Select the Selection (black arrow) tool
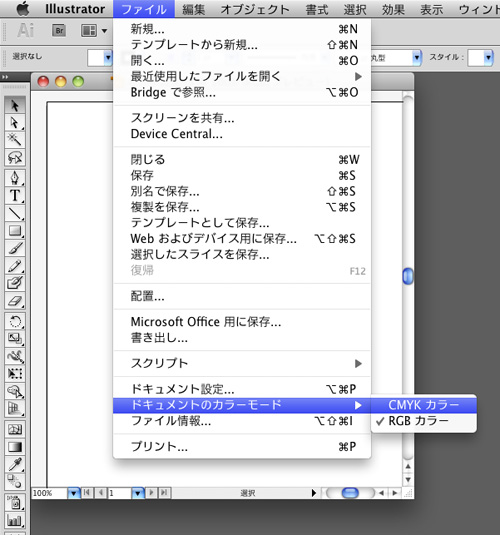Image resolution: width=500 pixels, height=535 pixels. click(x=15, y=105)
